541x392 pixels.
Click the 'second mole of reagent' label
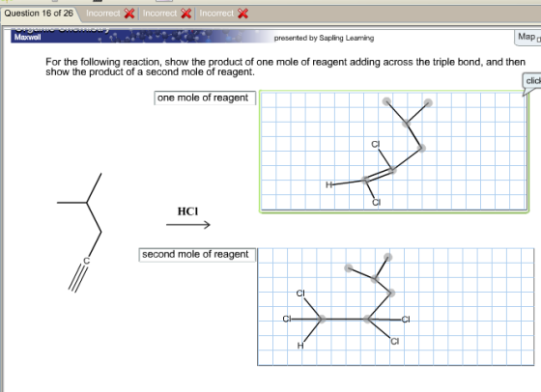197,255
